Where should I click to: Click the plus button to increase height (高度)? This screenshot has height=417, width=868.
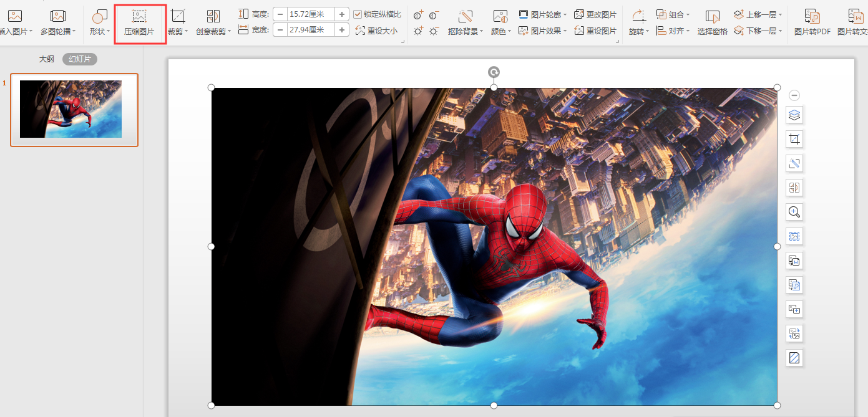[342, 14]
